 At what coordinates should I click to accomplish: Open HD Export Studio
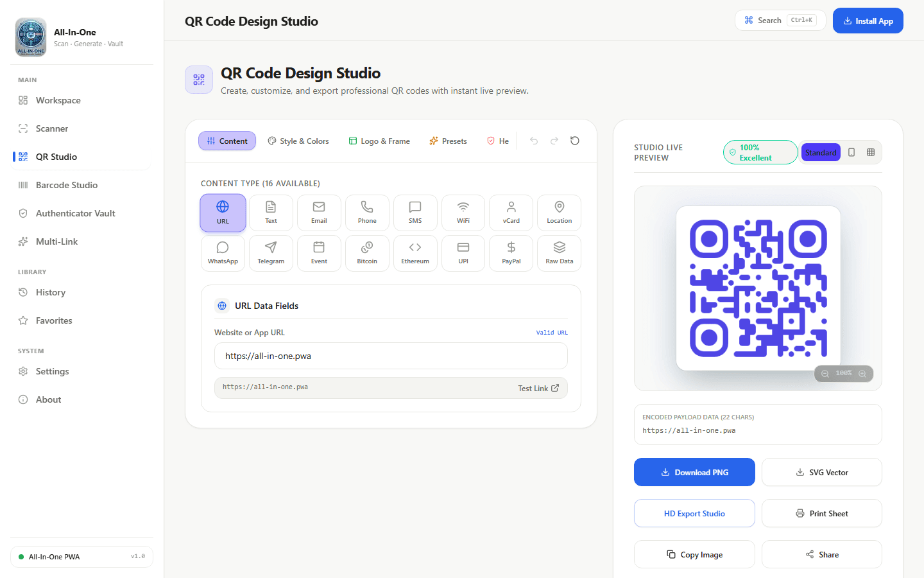[x=694, y=513]
